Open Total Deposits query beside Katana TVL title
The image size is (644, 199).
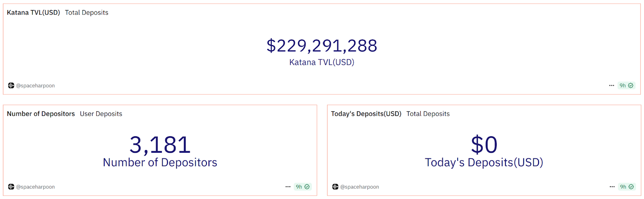pyautogui.click(x=87, y=12)
